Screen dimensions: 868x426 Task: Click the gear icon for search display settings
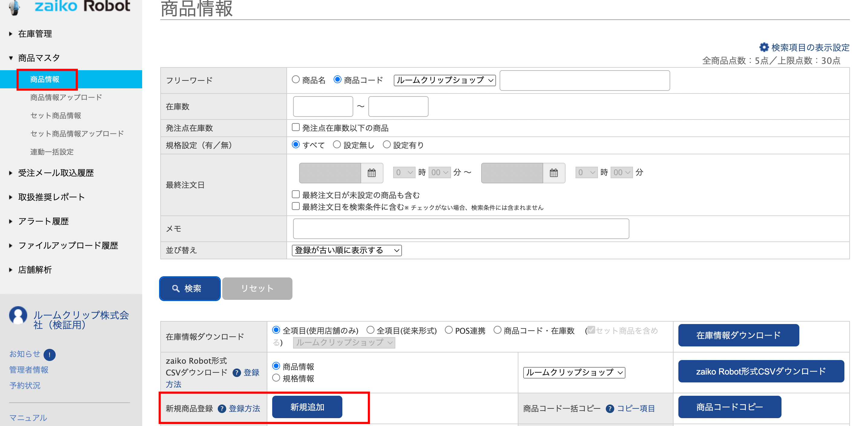tap(764, 47)
